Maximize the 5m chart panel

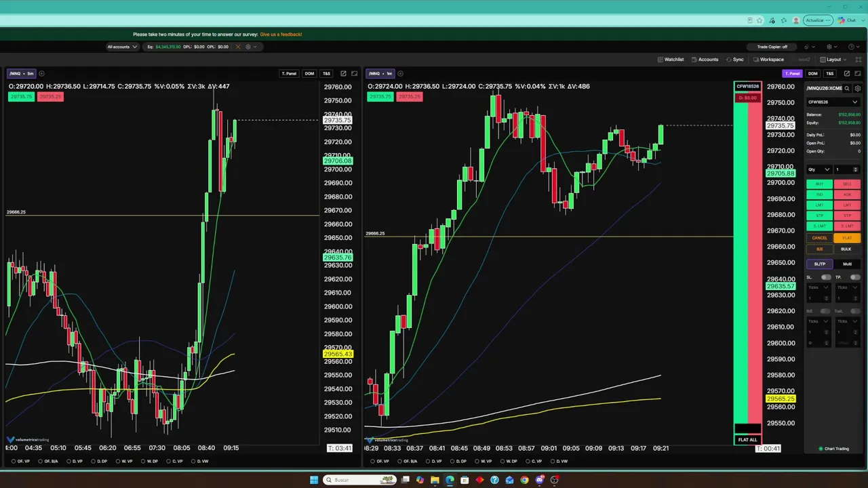click(x=354, y=73)
